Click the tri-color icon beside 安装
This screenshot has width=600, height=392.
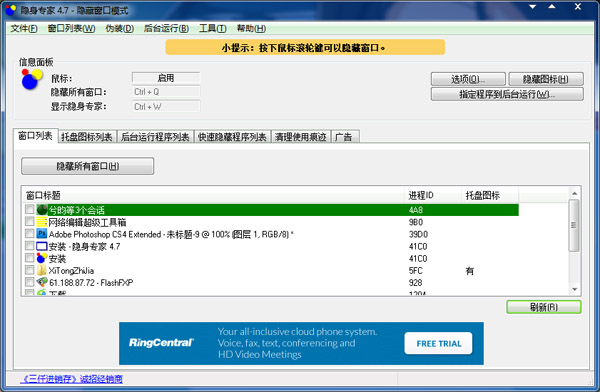[42, 258]
